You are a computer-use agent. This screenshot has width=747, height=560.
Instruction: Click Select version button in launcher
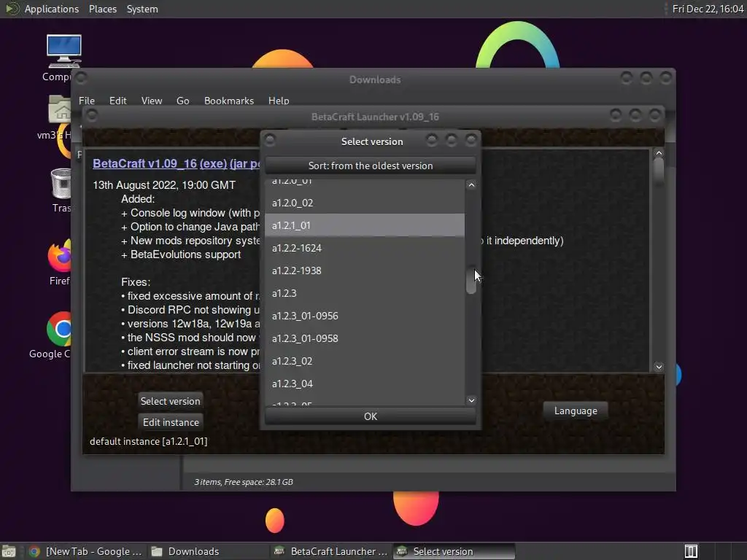coord(170,401)
